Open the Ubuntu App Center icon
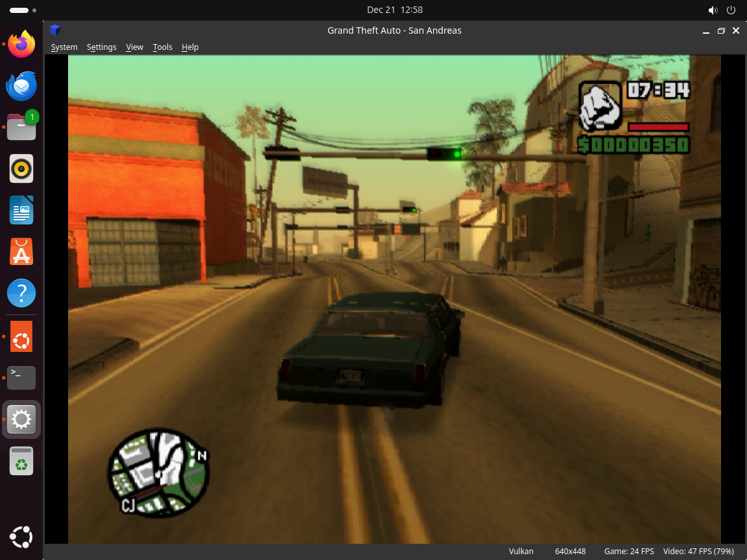The image size is (747, 560). [21, 251]
